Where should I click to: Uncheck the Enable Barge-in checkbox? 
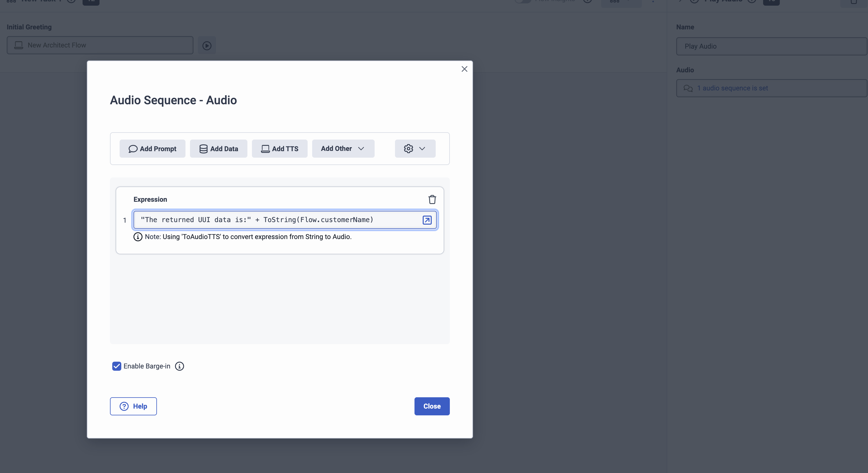pos(116,366)
